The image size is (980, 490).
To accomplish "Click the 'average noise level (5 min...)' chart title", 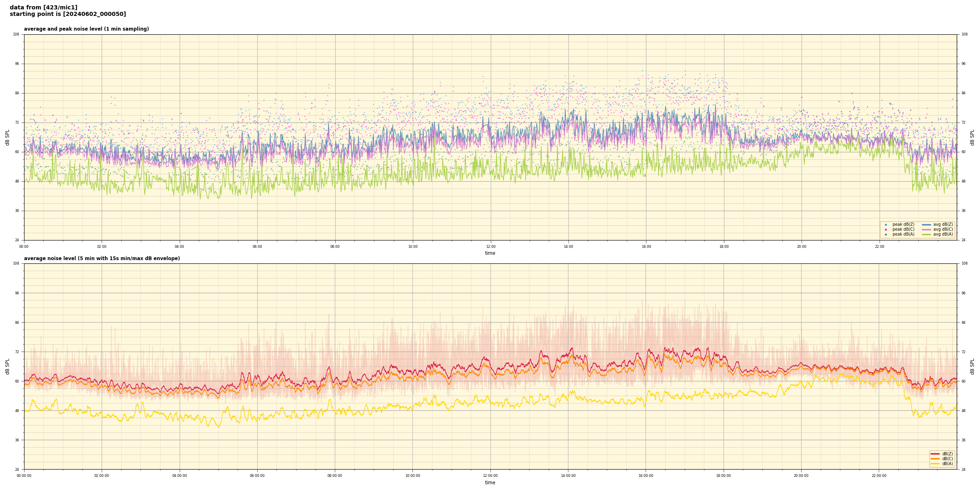I will [102, 258].
